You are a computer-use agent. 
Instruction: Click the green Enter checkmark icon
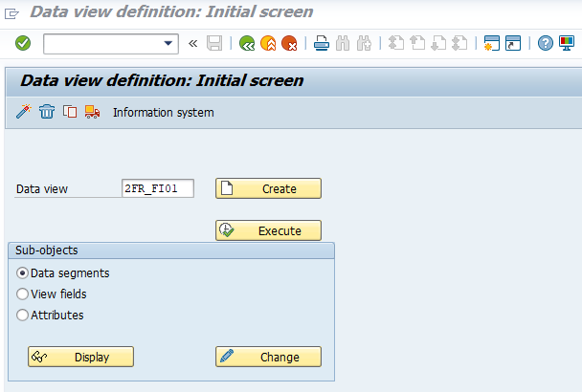tap(23, 43)
